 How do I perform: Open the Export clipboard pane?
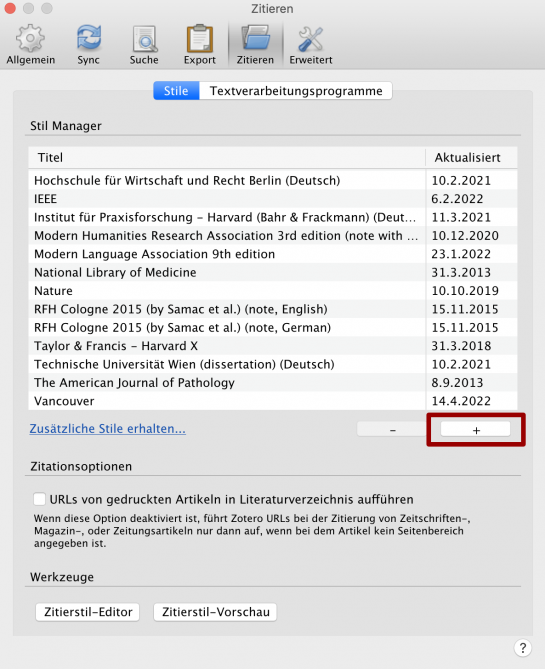200,45
